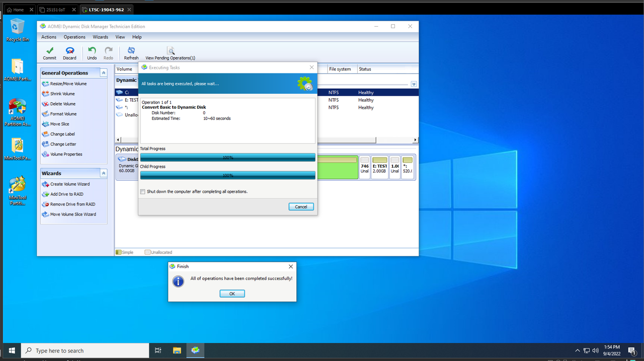Screen dimensions: 644x361
Task: Select the 520 MB star partition block
Action: point(408,168)
